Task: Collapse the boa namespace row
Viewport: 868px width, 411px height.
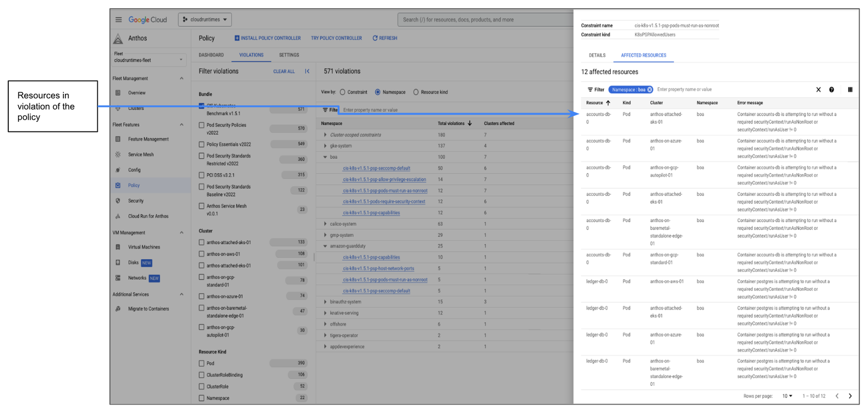Action: pyautogui.click(x=325, y=157)
